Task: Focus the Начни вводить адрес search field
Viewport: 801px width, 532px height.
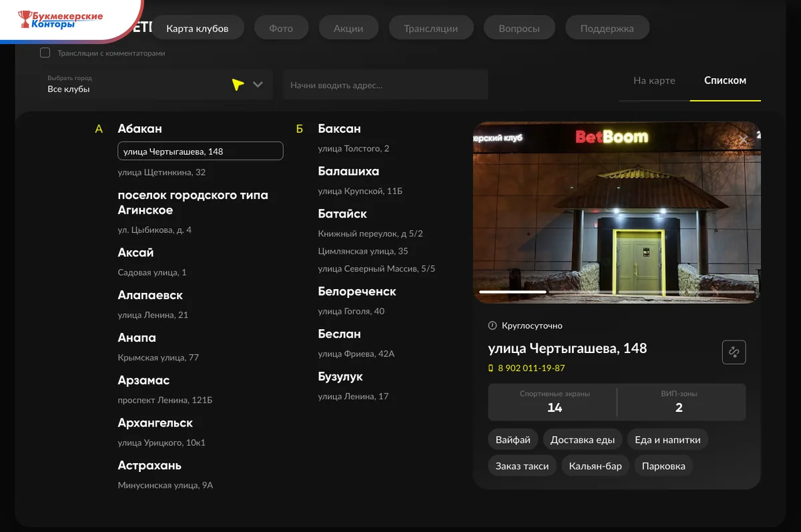Action: click(385, 85)
